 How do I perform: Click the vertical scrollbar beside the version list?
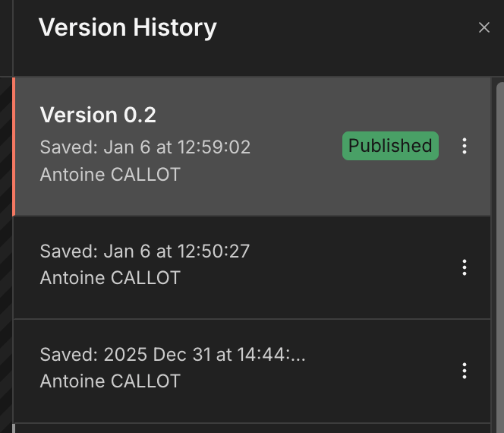(x=499, y=251)
